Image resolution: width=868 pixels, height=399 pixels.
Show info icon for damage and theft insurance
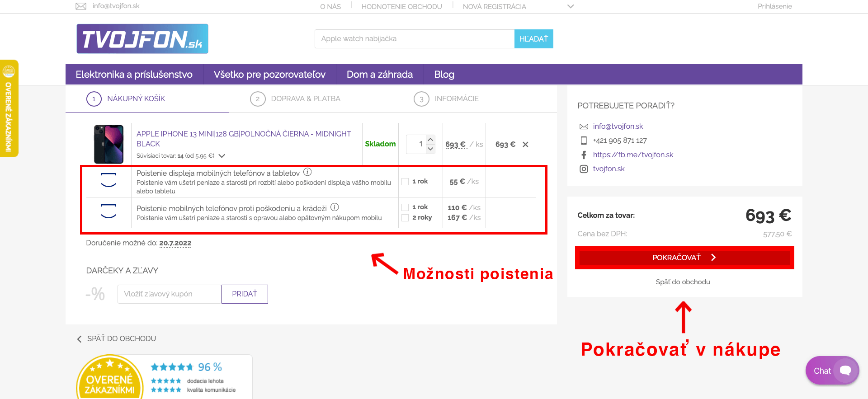click(335, 207)
